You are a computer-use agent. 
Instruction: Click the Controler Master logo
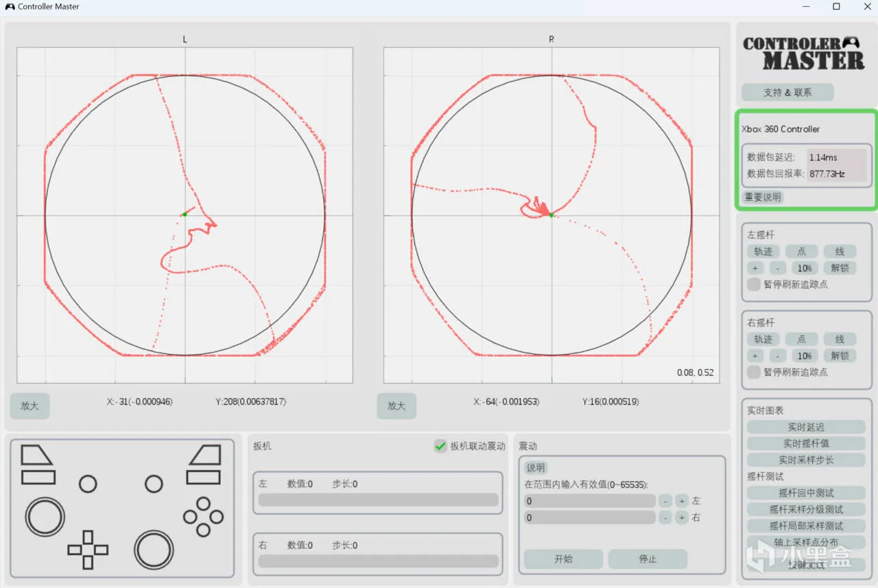(x=804, y=53)
